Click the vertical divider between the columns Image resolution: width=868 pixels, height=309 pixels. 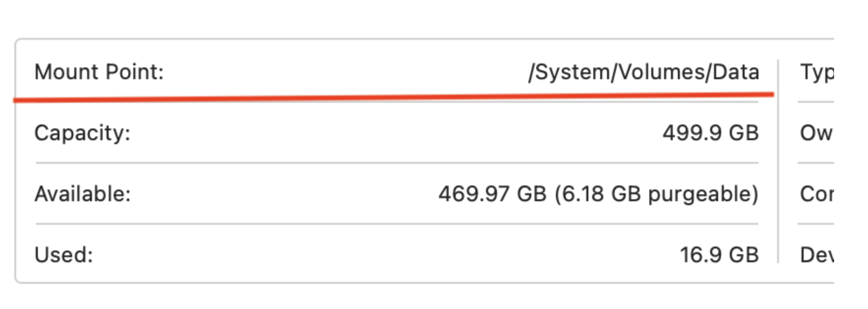coord(778,162)
